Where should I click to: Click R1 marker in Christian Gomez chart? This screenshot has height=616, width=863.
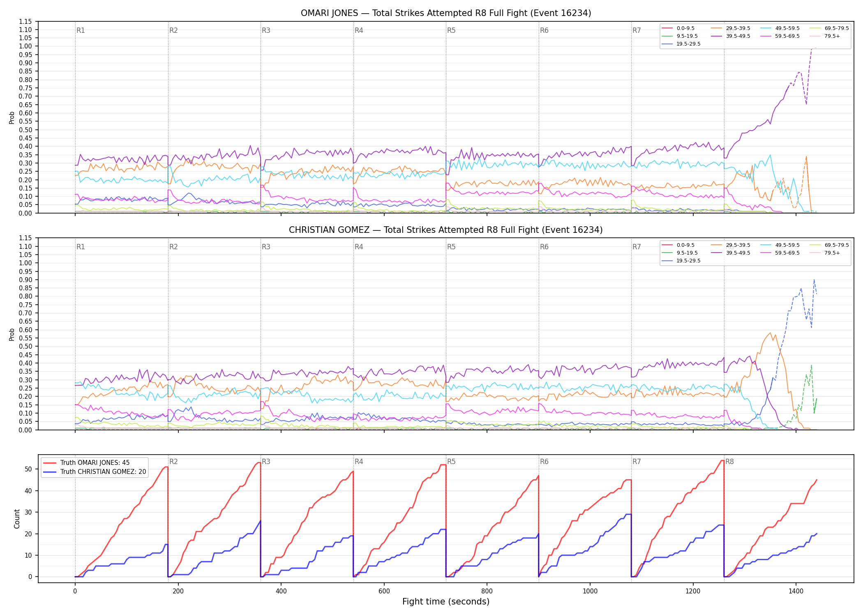pos(81,247)
